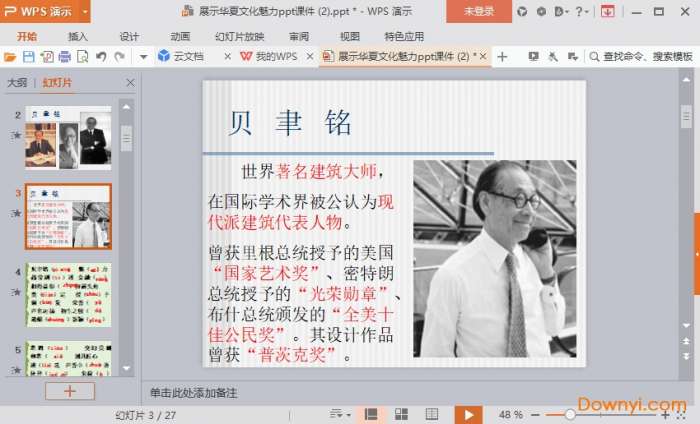This screenshot has height=424, width=700.
Task: Switch to normal view icon
Action: (371, 415)
